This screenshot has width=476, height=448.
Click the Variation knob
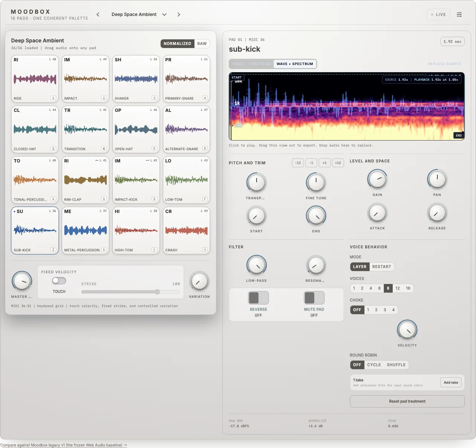(199, 281)
